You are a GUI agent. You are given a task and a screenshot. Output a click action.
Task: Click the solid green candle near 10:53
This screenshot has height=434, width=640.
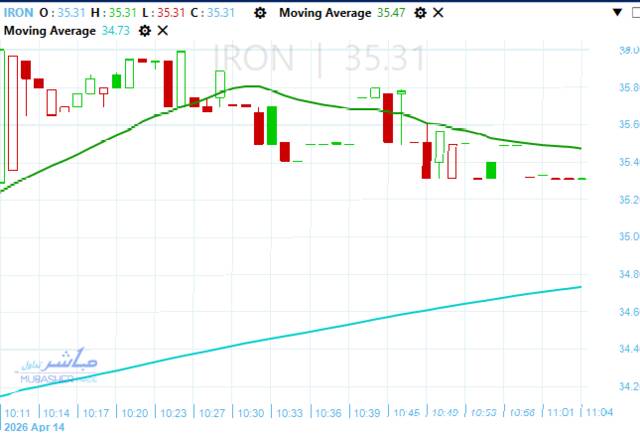click(x=491, y=170)
